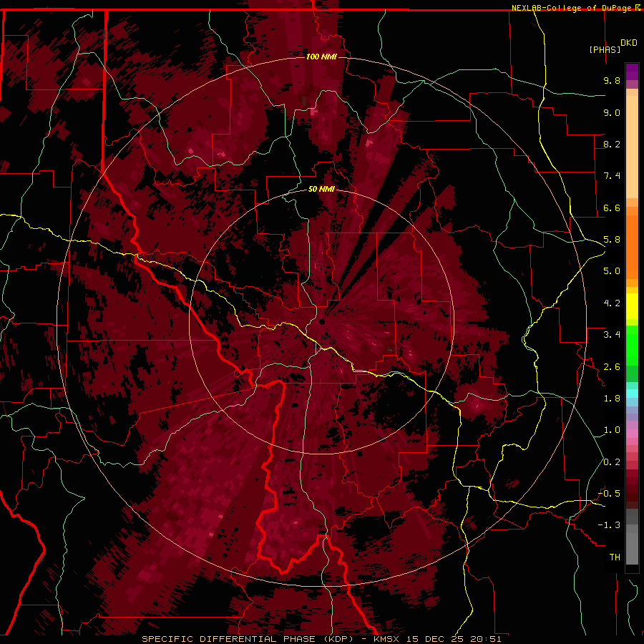Select the 8.2 value on the legend

612,144
